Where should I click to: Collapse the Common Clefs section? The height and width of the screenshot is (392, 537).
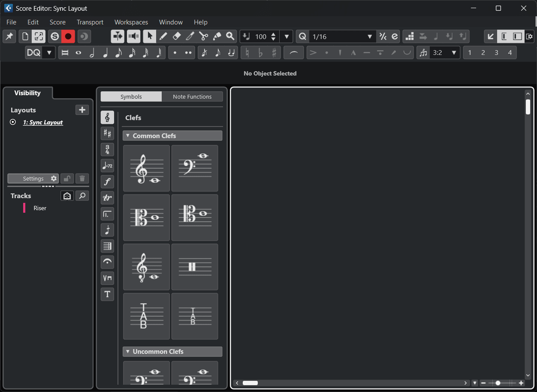[127, 136]
